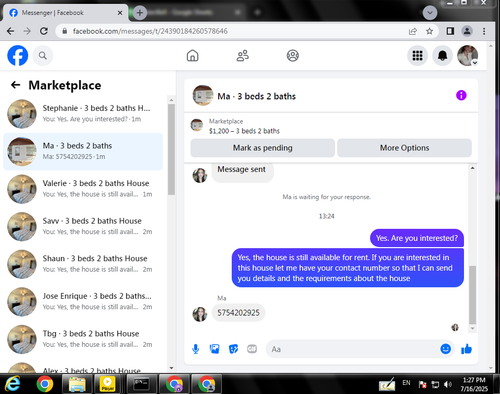500x394 pixels.
Task: Choose a sticker icon
Action: click(x=233, y=349)
